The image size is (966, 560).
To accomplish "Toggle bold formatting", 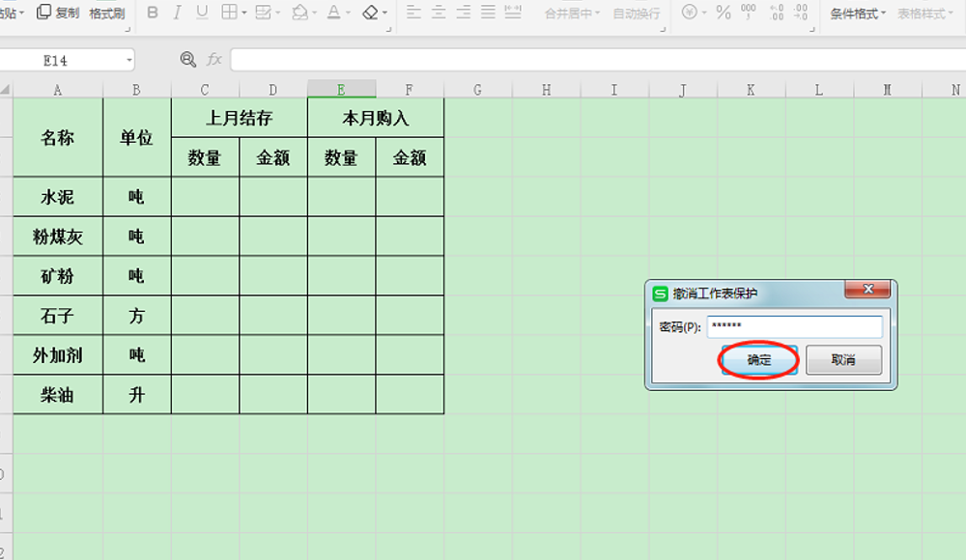I will pyautogui.click(x=153, y=13).
